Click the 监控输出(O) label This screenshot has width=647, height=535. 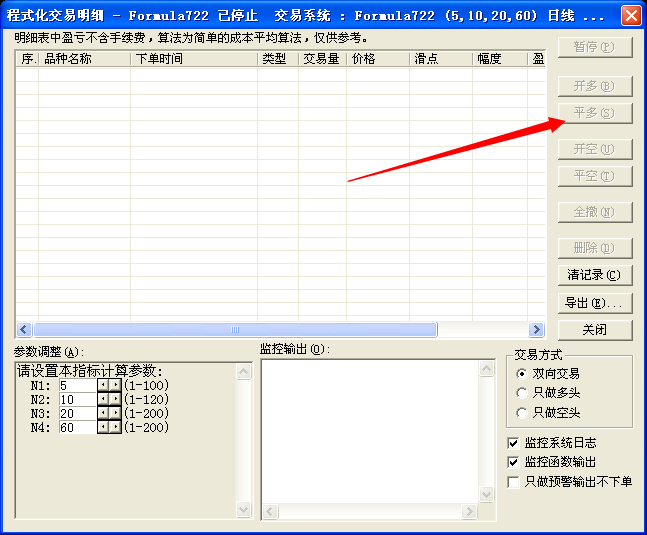click(295, 349)
